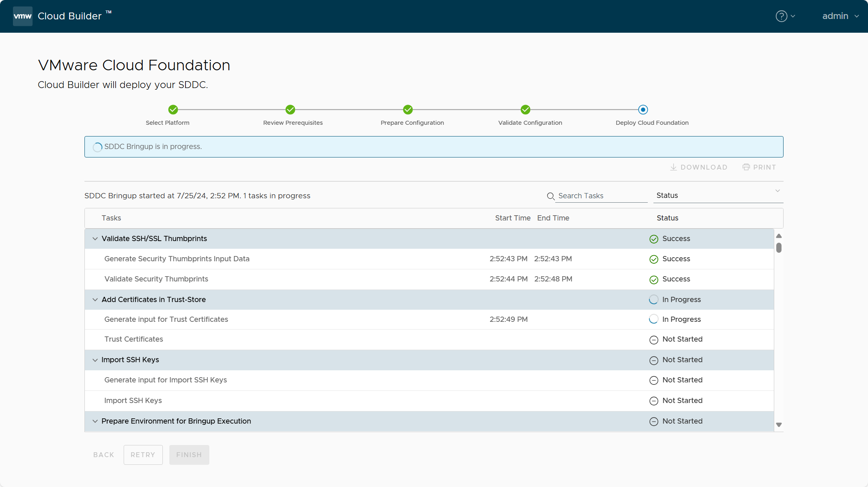Click the Deploy Cloud Foundation step indicator
Image resolution: width=868 pixels, height=487 pixels.
(x=643, y=109)
